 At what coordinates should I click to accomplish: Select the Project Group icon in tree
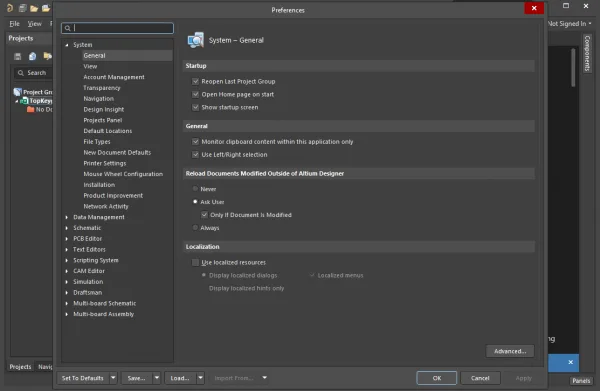pyautogui.click(x=18, y=92)
